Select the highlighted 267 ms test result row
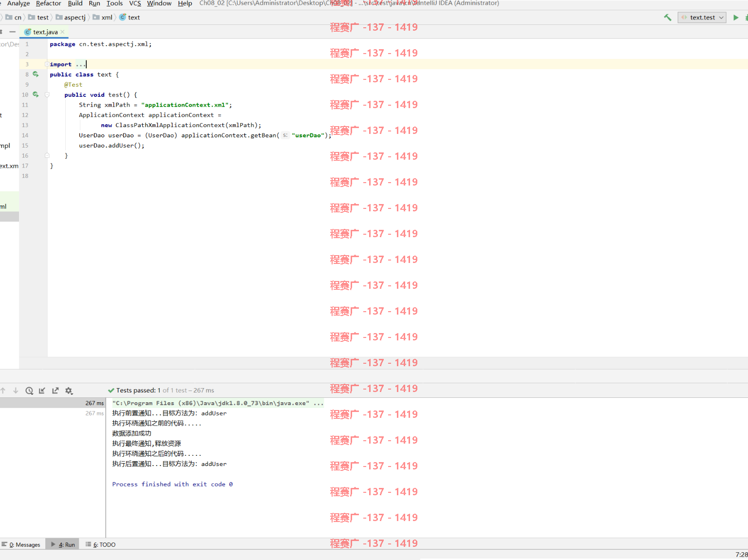Viewport: 748px width, 560px height. pyautogui.click(x=53, y=403)
